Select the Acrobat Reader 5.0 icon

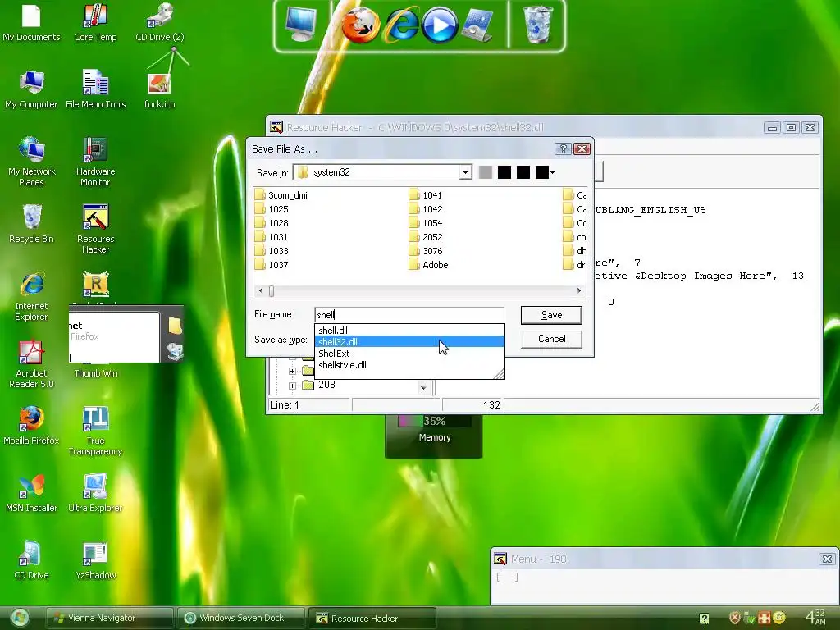(31, 364)
